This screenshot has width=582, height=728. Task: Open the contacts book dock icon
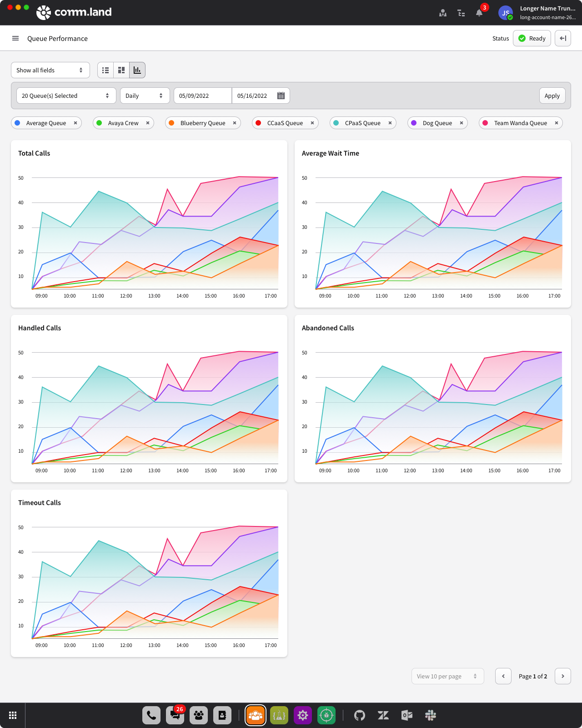[222, 715]
